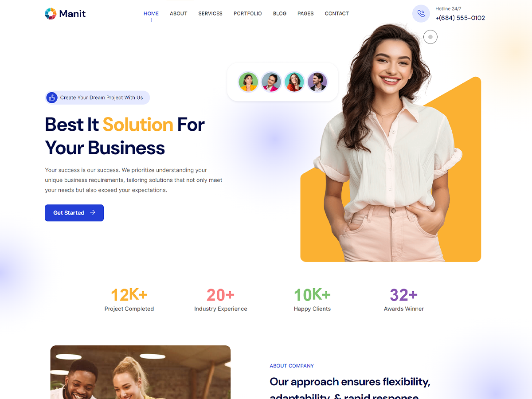Expand the PORTFOLIO menu

click(248, 14)
